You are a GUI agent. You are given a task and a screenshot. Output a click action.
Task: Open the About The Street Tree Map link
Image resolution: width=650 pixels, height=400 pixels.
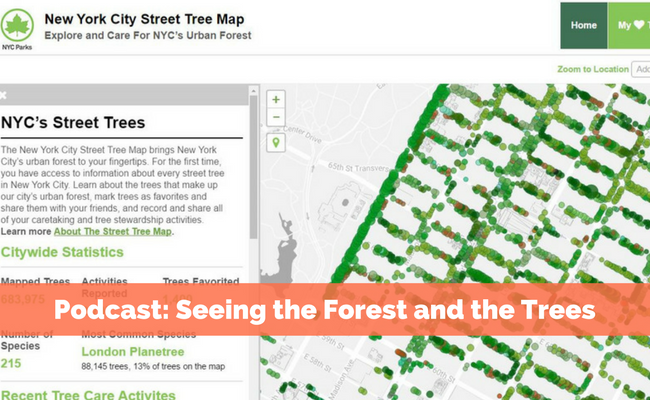(x=113, y=231)
